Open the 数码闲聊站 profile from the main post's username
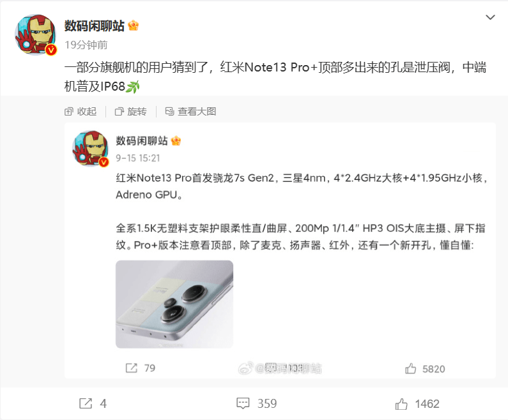508x420 pixels. point(95,26)
